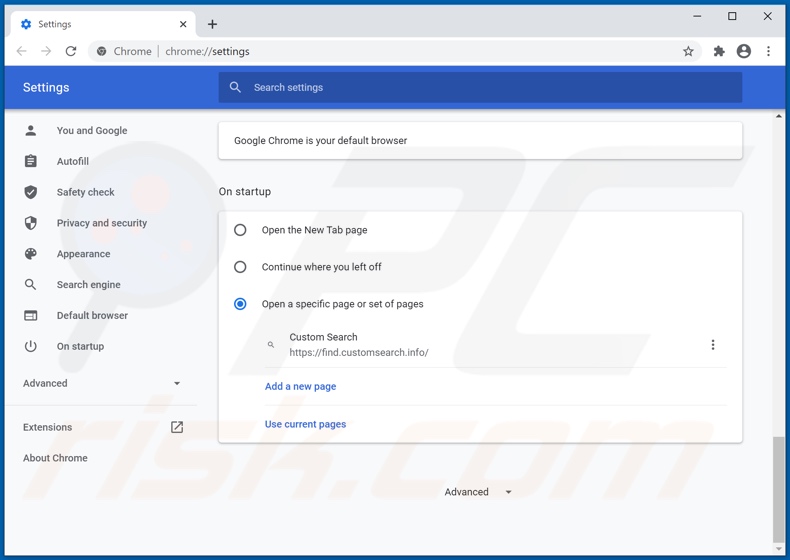The image size is (790, 560).
Task: Open Chrome's three-dot main menu
Action: pyautogui.click(x=768, y=51)
